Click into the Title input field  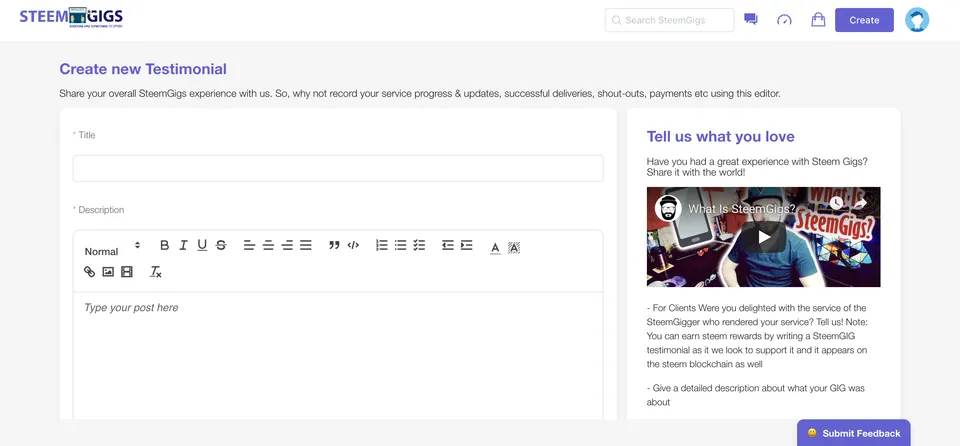338,168
